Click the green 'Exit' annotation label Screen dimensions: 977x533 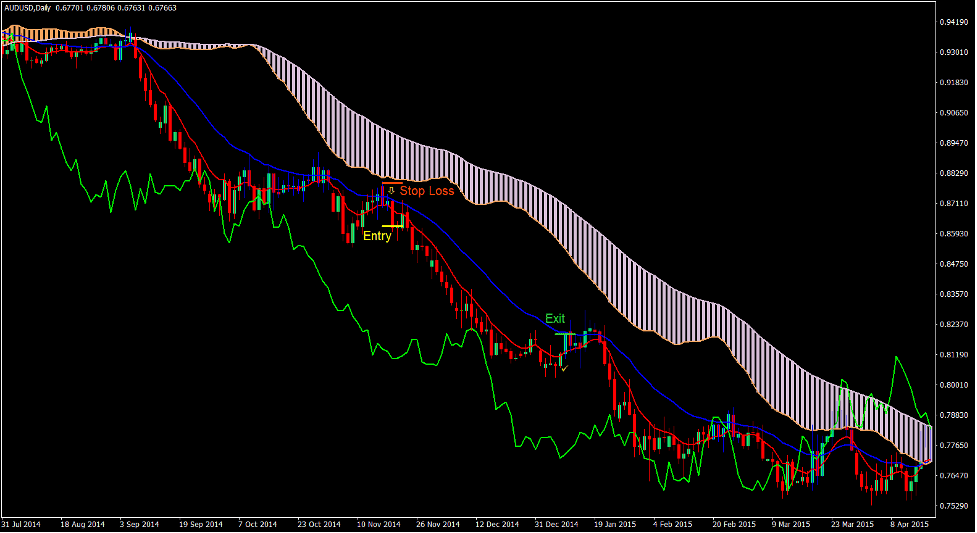(555, 319)
